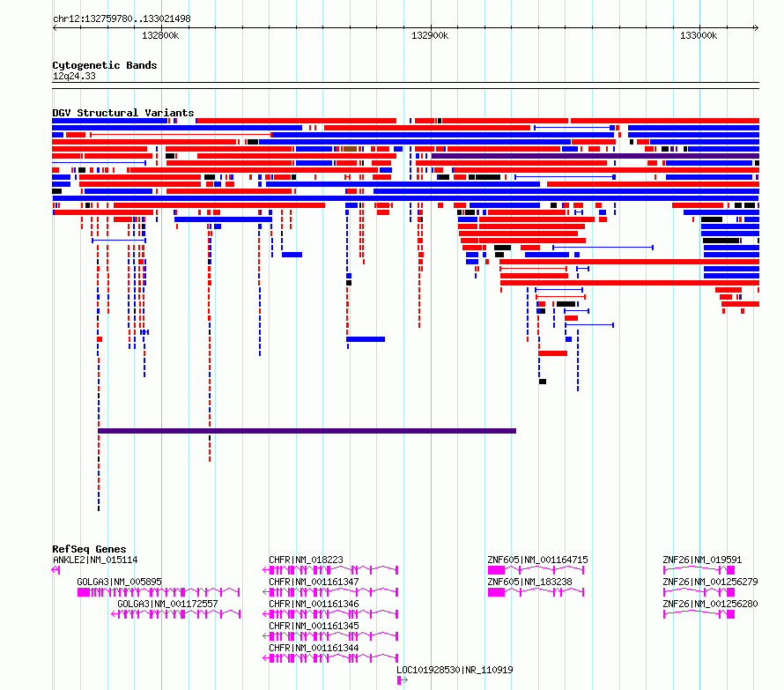Click the GOLGA3 NM_001172557 transcript glyph

pos(175,614)
